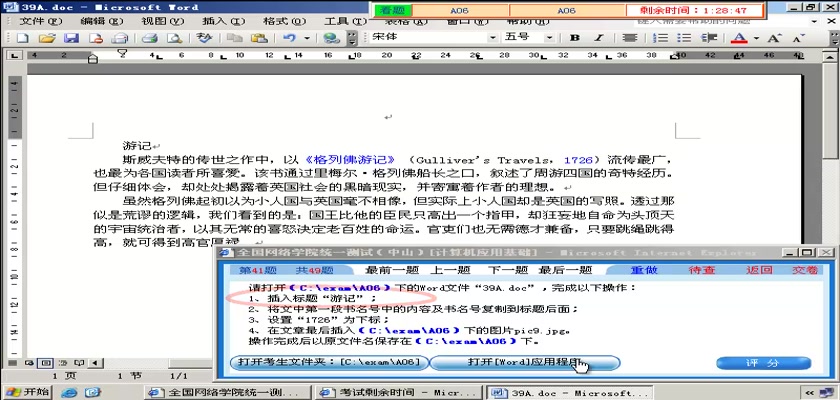The image size is (840, 400).
Task: Run the spelling and grammar check icon
Action: pos(204,38)
